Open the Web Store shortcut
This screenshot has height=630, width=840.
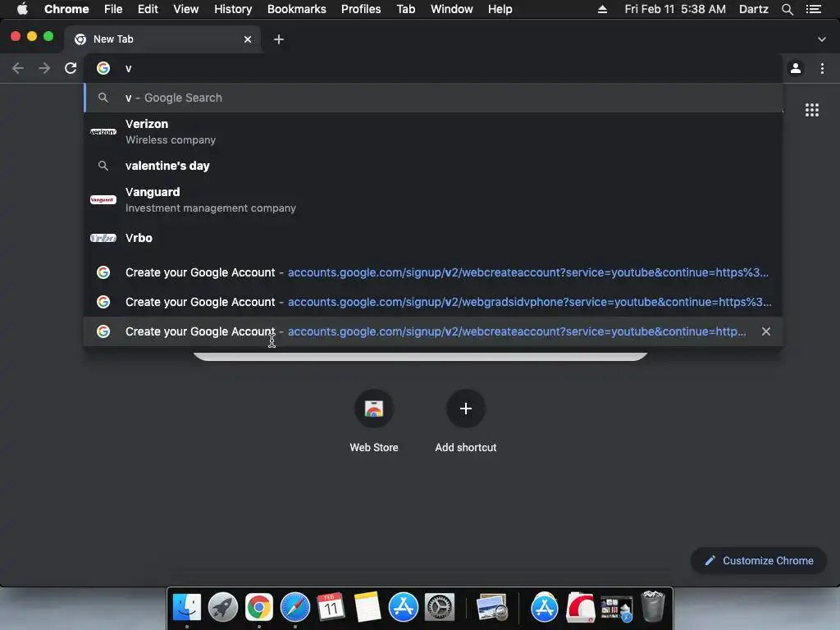[373, 422]
